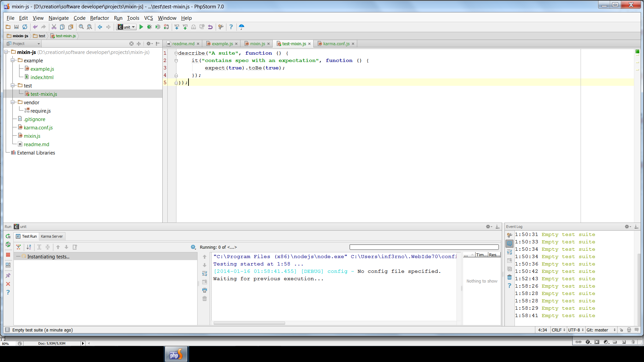Toggle autoscroll from source in Project panel
644x362 pixels.
[x=131, y=44]
